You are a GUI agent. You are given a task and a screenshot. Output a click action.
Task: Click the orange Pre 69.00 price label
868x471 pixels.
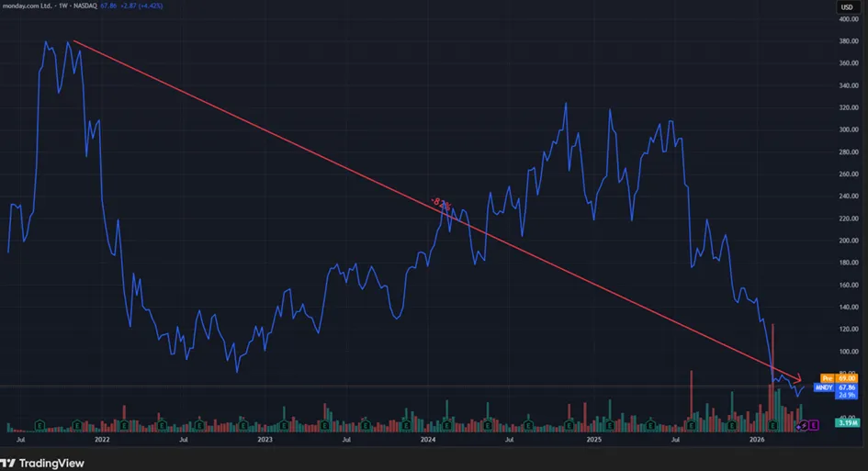839,378
